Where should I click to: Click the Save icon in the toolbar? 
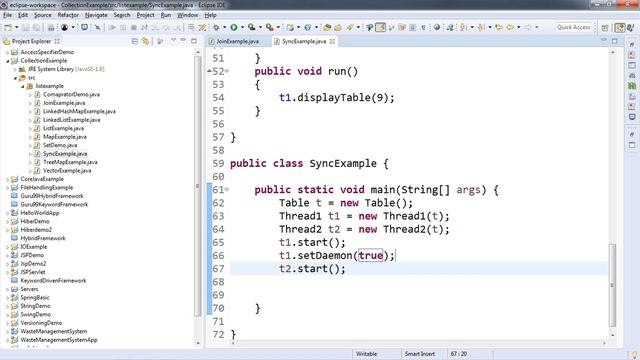pyautogui.click(x=25, y=27)
